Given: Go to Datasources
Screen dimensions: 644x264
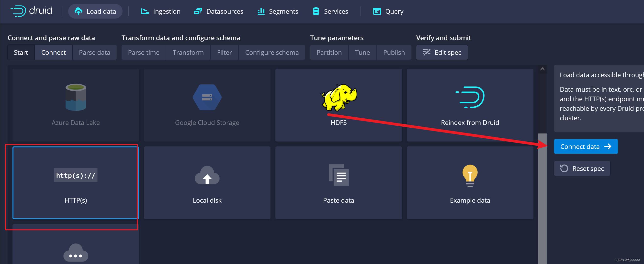Looking at the screenshot, I should coord(219,11).
